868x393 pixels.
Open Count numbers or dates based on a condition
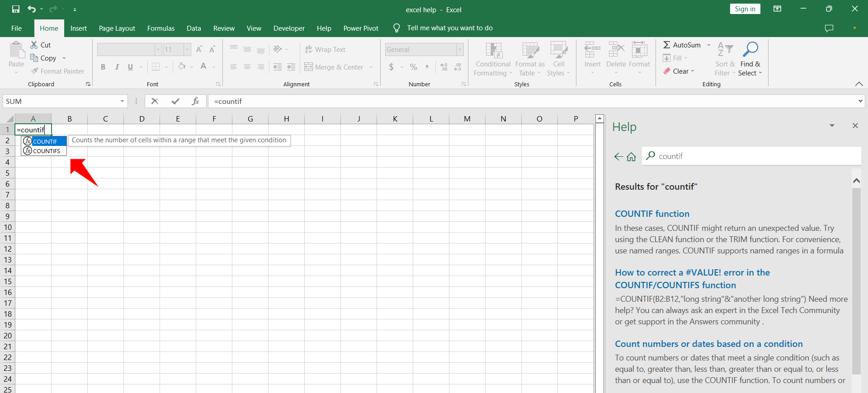pos(709,344)
